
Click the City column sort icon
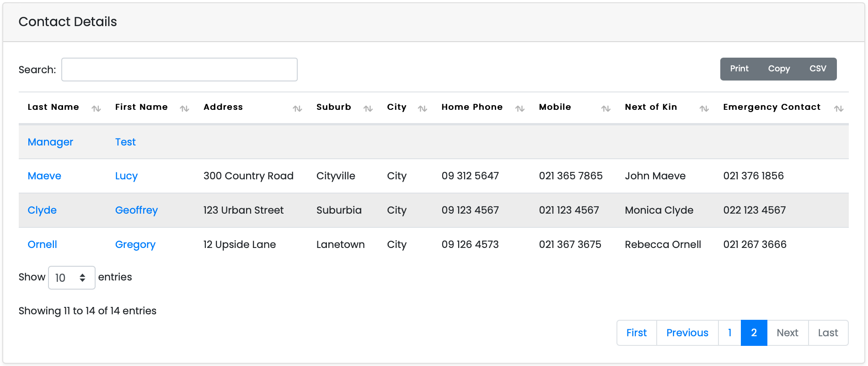point(422,108)
